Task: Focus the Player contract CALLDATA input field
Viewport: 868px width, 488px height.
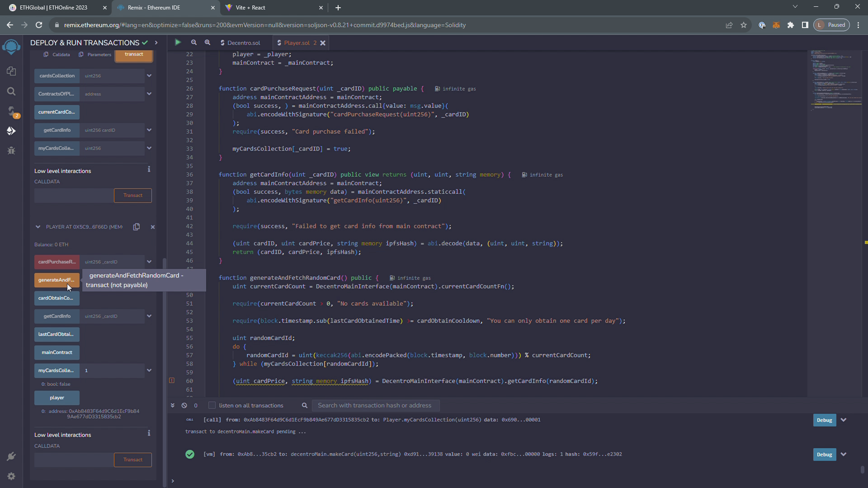Action: coord(74,460)
